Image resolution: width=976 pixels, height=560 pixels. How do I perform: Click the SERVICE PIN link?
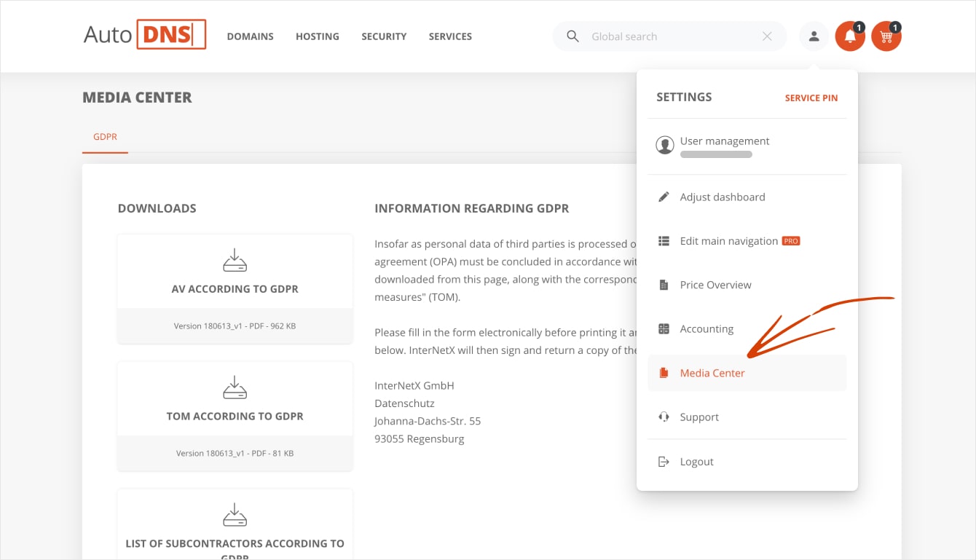tap(811, 98)
